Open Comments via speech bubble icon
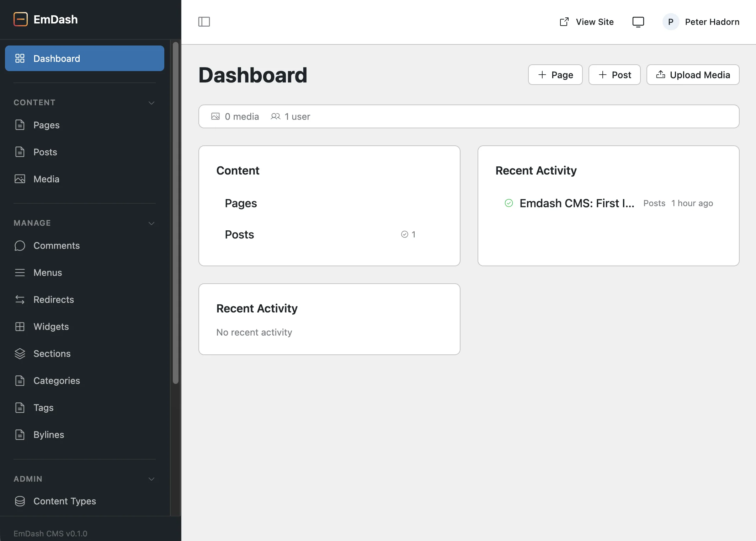 pyautogui.click(x=20, y=246)
